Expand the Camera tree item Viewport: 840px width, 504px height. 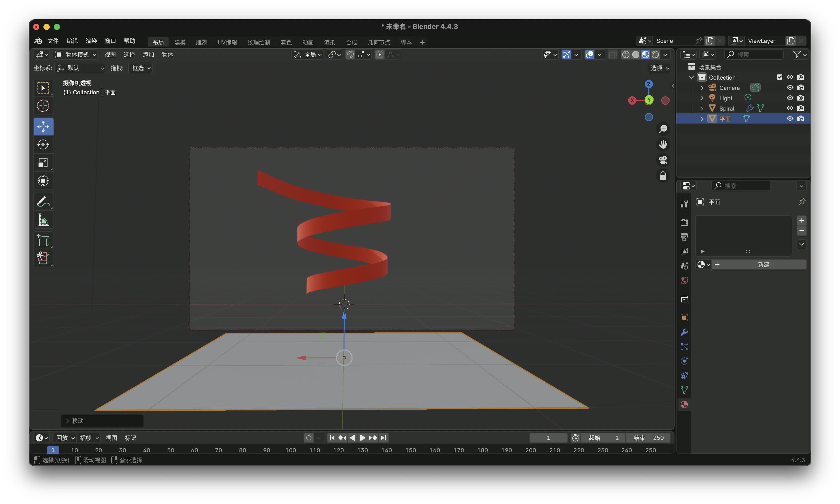point(702,88)
